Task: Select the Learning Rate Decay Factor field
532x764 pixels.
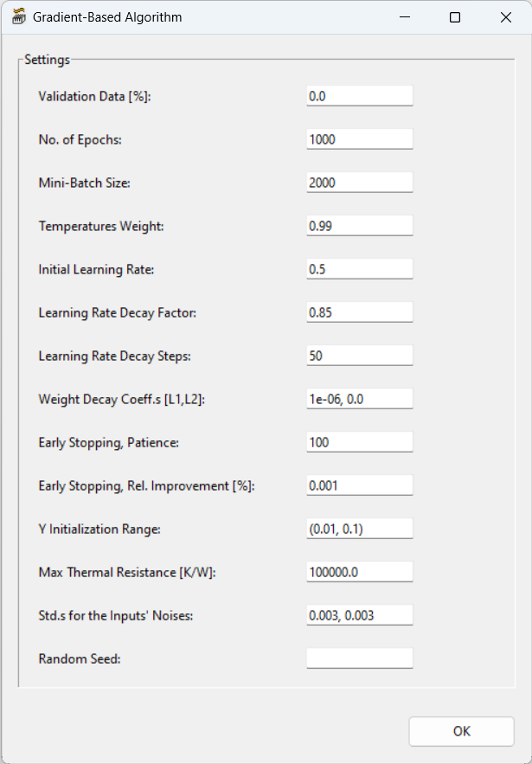Action: [x=359, y=311]
